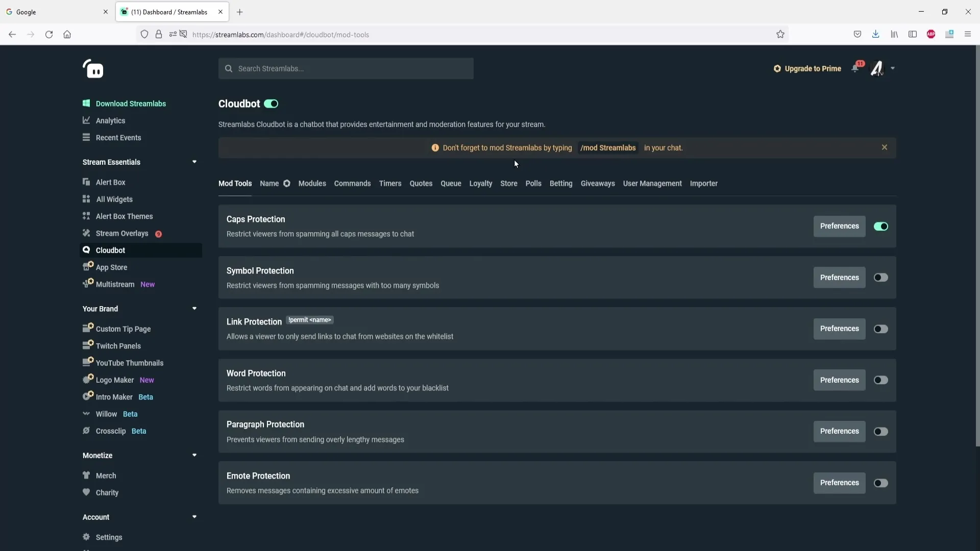
Task: Open Word Protection Preferences button
Action: tap(839, 380)
